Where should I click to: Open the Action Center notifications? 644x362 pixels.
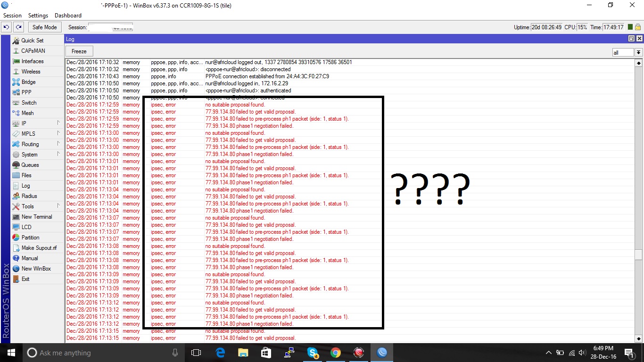click(629, 352)
